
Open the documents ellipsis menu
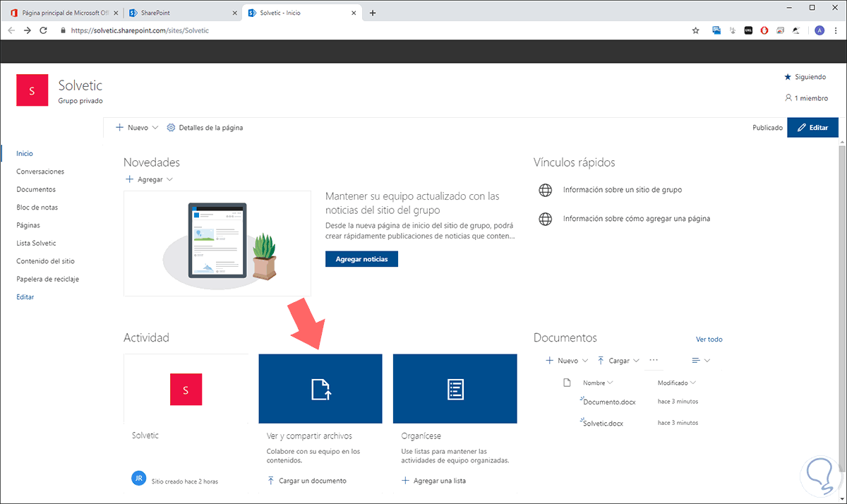click(x=653, y=360)
